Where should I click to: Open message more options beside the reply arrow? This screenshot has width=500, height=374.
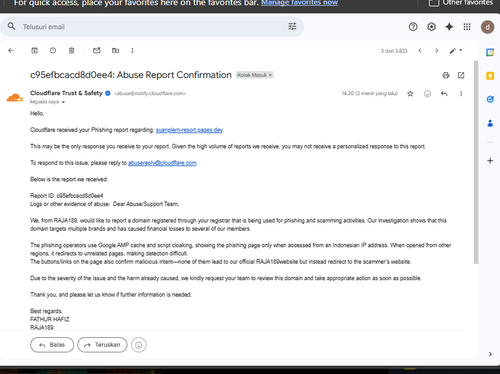tap(461, 94)
